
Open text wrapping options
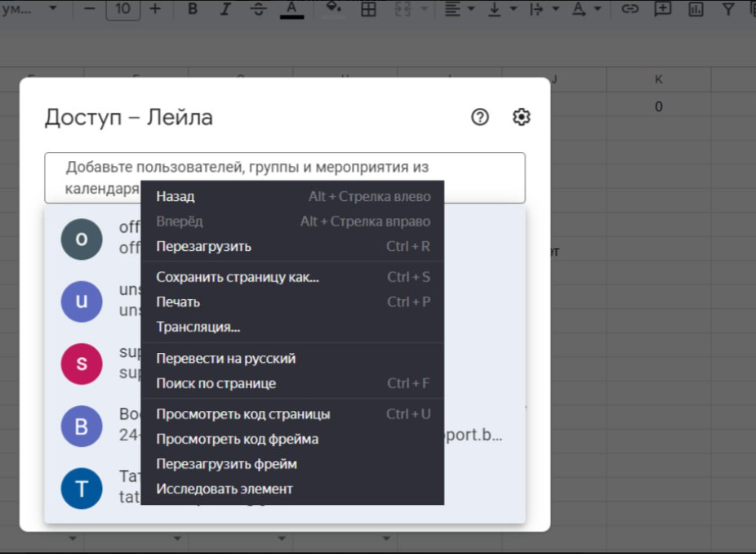(x=545, y=9)
